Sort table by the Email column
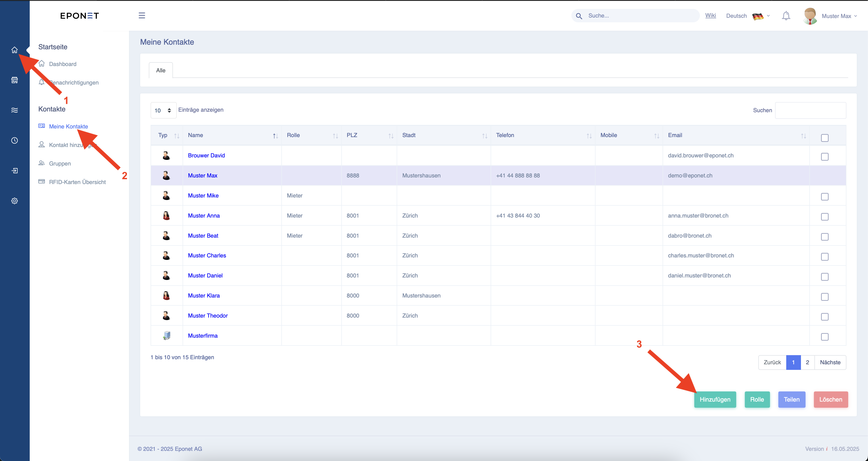This screenshot has height=461, width=868. click(736, 135)
